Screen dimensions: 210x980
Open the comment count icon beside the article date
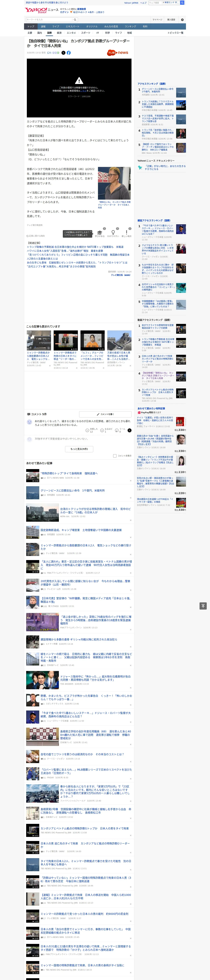point(49,53)
